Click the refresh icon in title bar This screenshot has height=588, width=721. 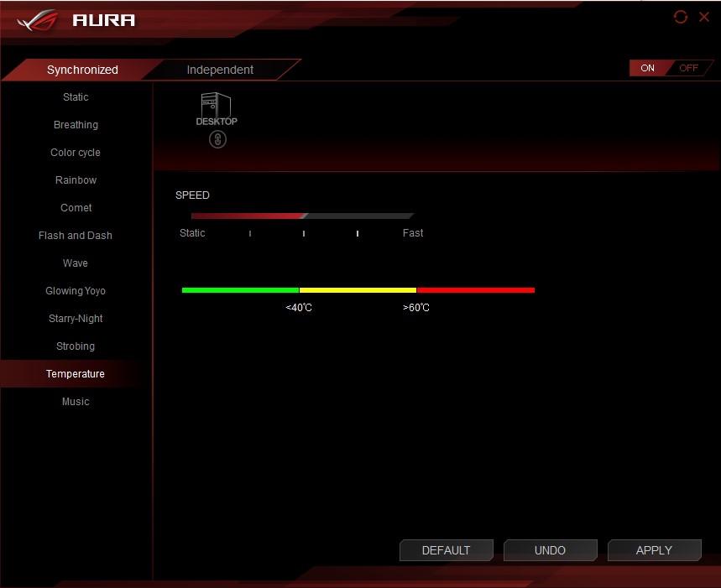[x=681, y=17]
